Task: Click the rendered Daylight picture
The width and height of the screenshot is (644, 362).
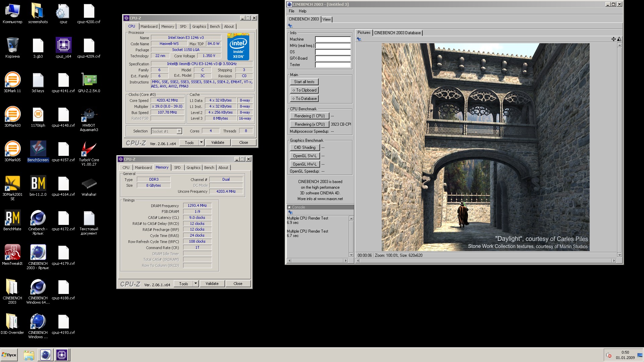Action: pyautogui.click(x=485, y=147)
